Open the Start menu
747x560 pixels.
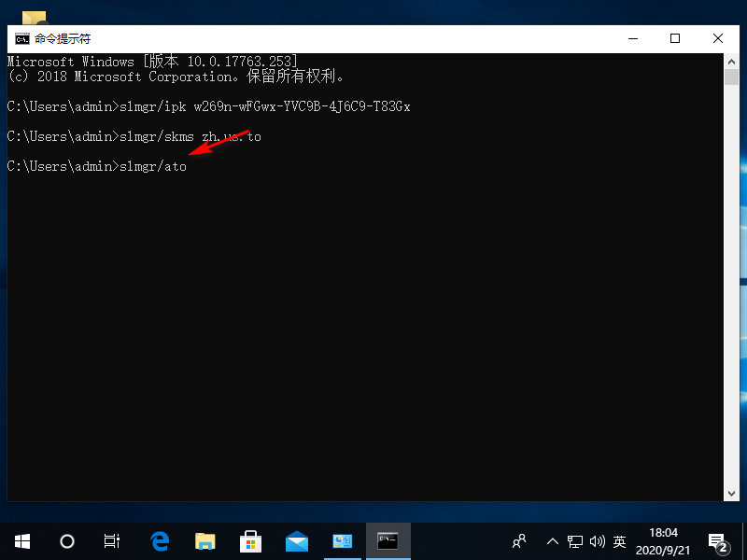click(21, 541)
